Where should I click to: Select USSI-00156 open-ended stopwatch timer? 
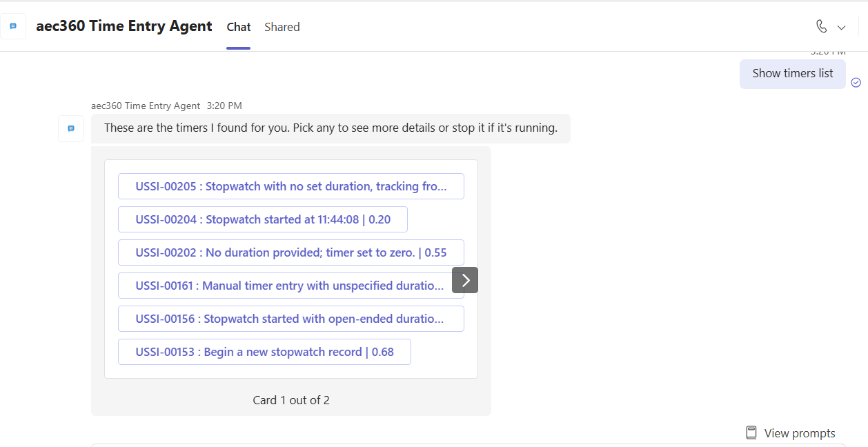pos(290,319)
